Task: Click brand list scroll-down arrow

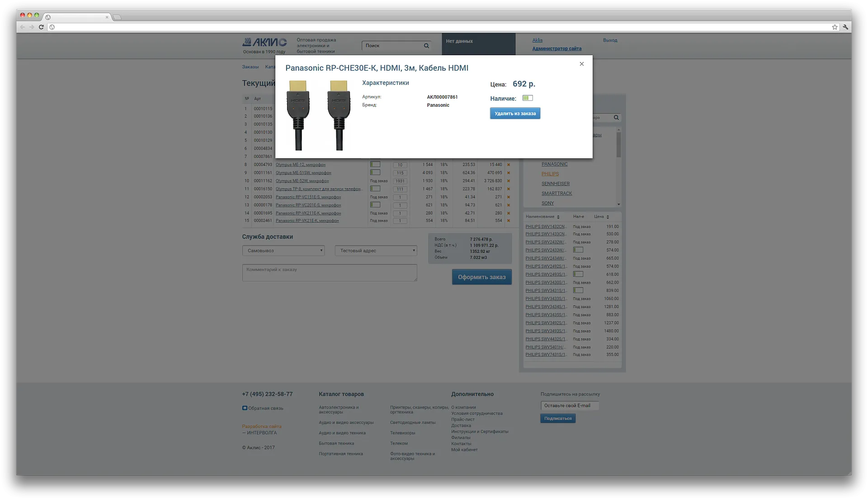Action: [x=618, y=204]
